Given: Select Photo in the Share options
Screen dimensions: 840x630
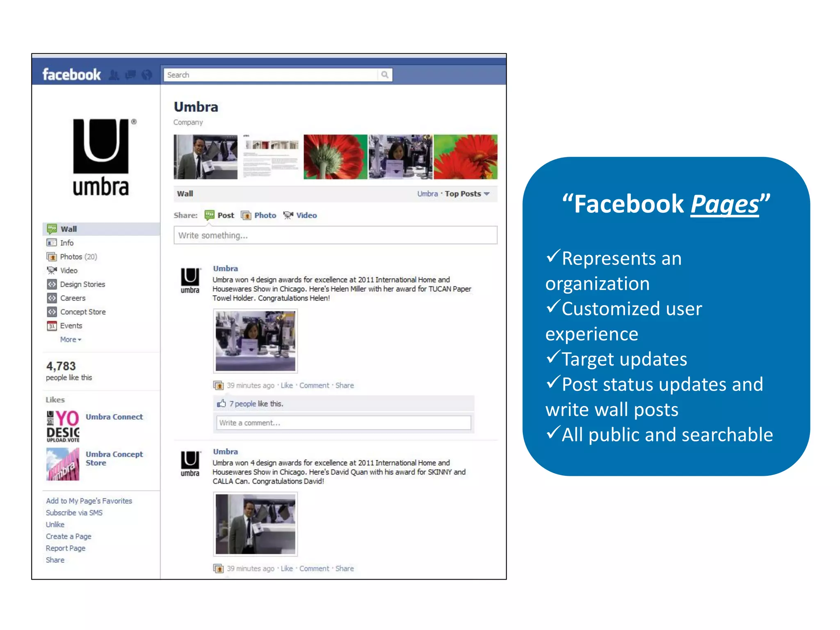Looking at the screenshot, I should pos(265,215).
